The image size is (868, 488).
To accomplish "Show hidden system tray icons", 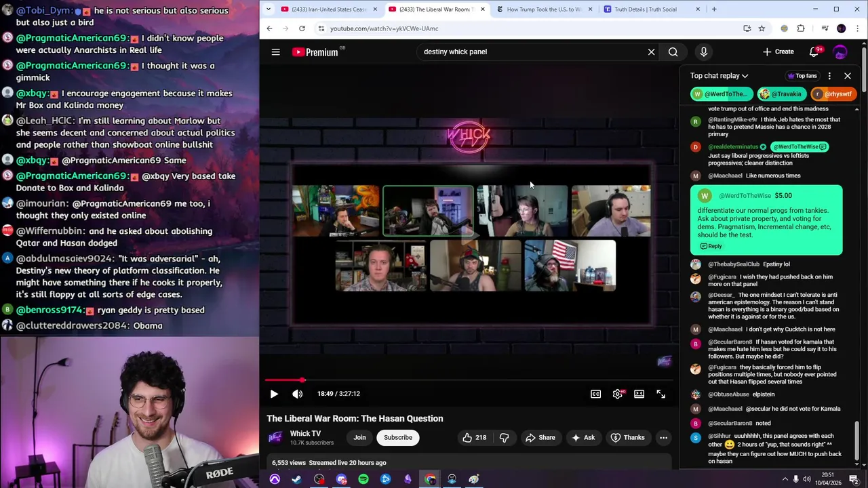I will tap(785, 479).
